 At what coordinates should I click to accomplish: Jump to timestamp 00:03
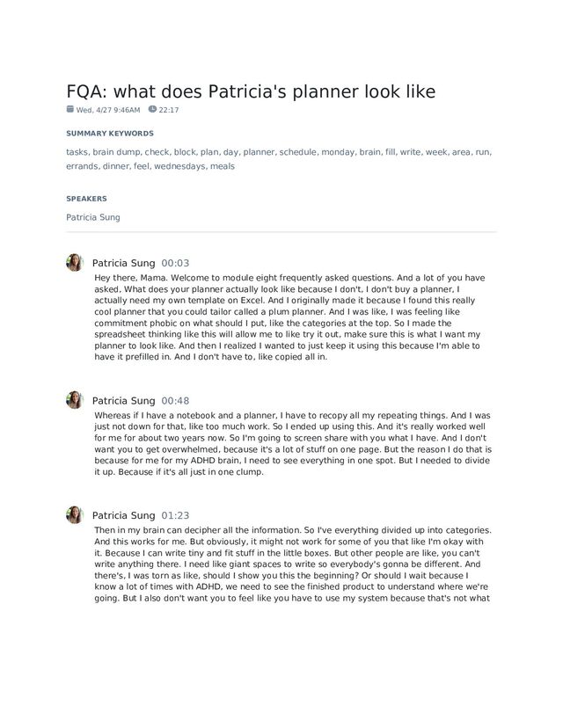[x=175, y=263]
